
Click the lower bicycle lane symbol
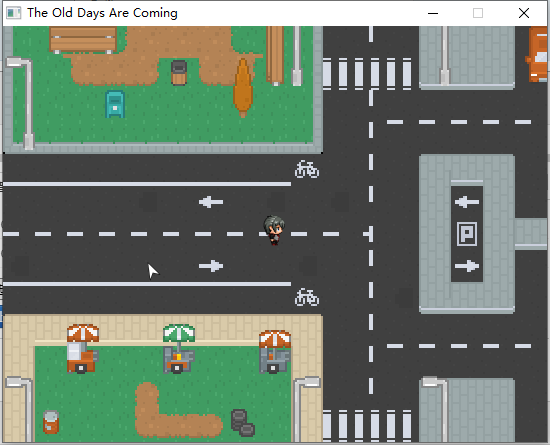(307, 297)
